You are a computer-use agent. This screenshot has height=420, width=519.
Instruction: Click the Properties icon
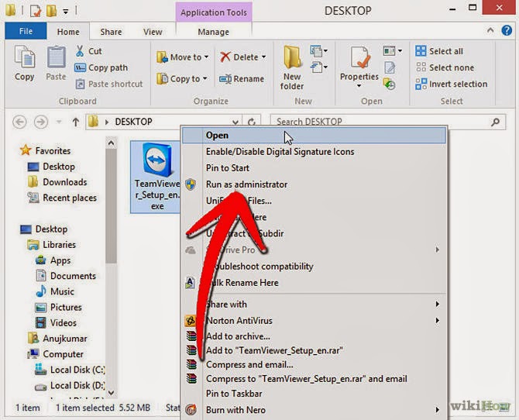[359, 57]
